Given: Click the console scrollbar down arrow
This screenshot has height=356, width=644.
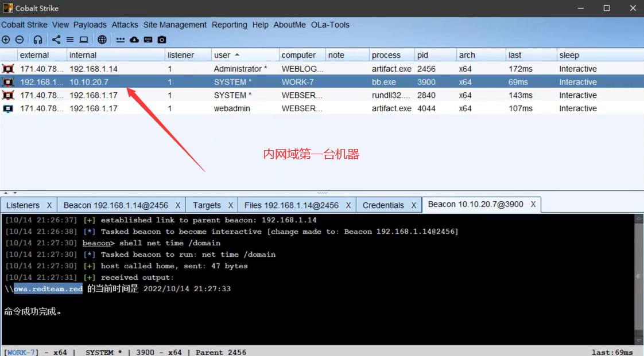Looking at the screenshot, I should point(639,340).
